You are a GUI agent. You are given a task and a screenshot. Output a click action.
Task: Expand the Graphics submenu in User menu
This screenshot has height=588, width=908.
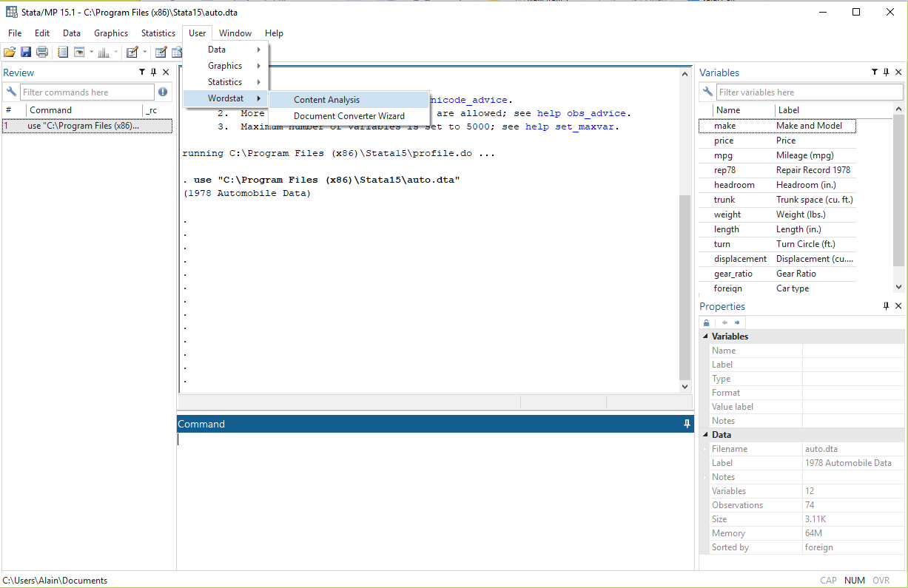click(x=226, y=66)
